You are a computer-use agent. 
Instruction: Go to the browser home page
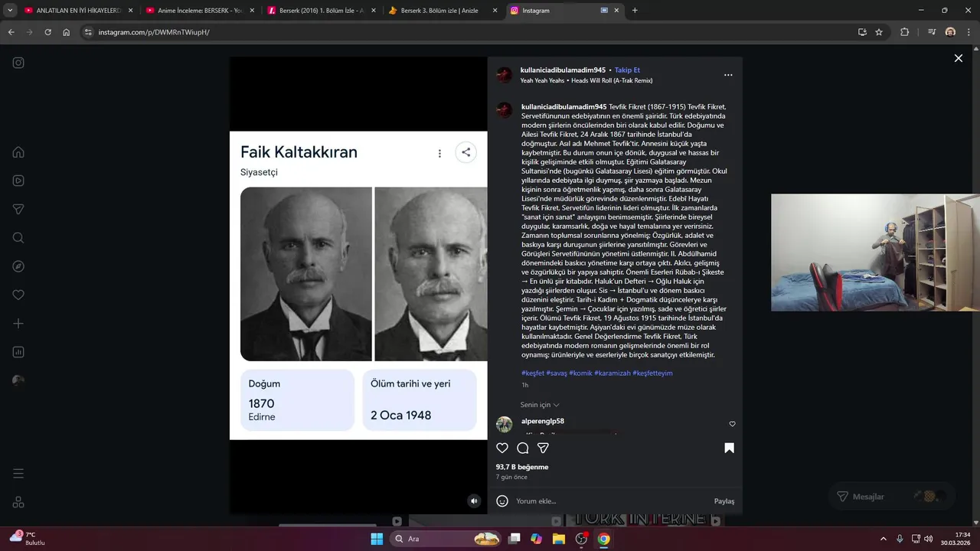67,32
